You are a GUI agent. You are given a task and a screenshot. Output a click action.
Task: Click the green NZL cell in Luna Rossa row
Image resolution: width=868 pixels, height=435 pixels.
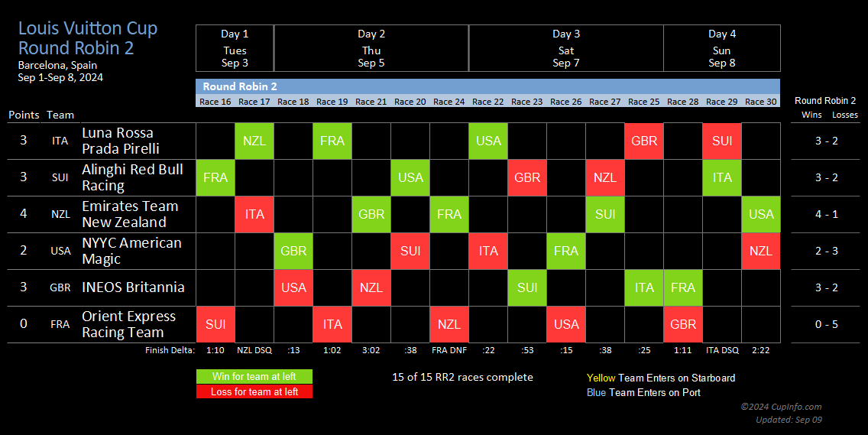click(254, 141)
